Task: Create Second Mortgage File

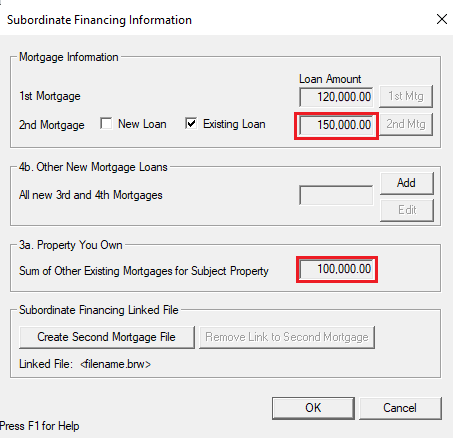Action: point(107,337)
